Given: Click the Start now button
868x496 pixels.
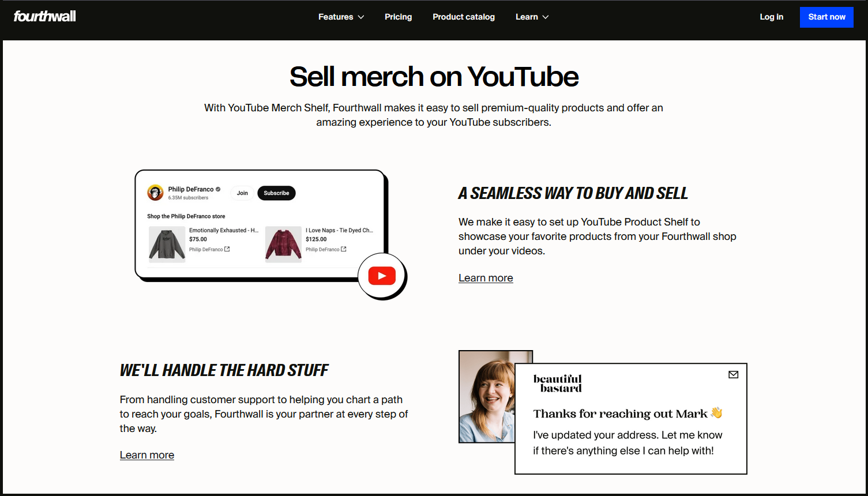Looking at the screenshot, I should click(x=826, y=17).
